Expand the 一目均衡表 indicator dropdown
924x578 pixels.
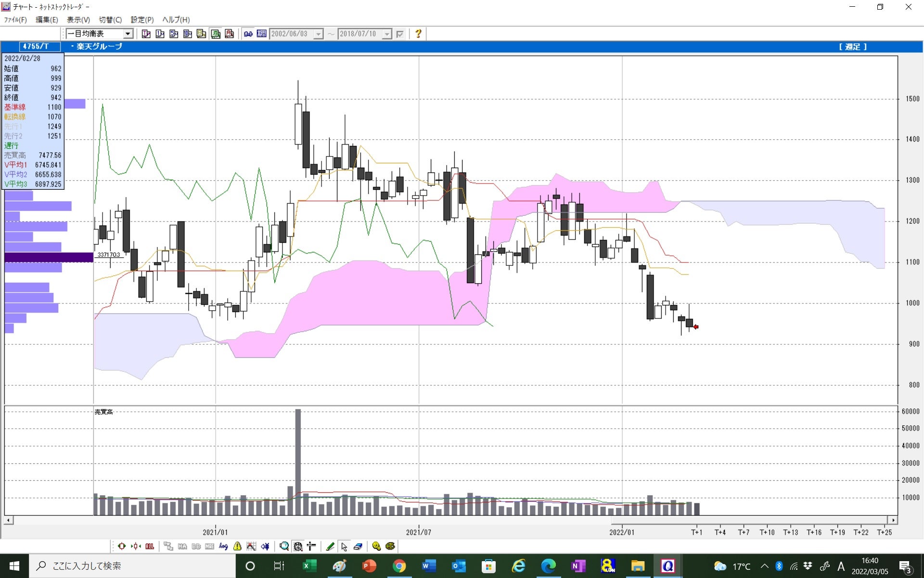(128, 34)
